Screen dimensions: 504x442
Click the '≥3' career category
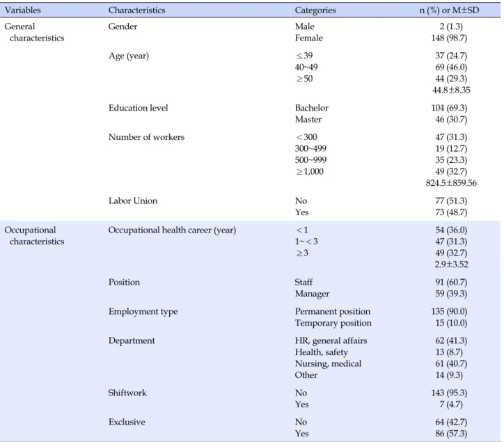301,253
